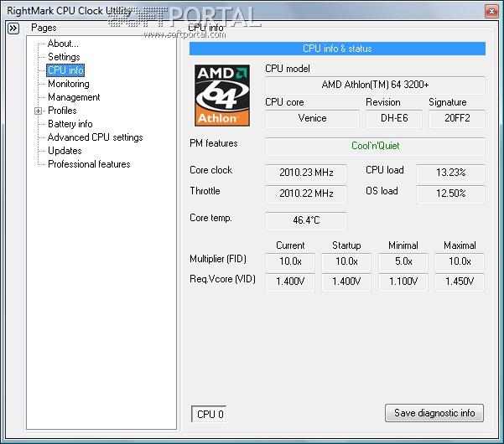
Task: Click the Current multiplier 10.0x field
Action: pos(290,262)
